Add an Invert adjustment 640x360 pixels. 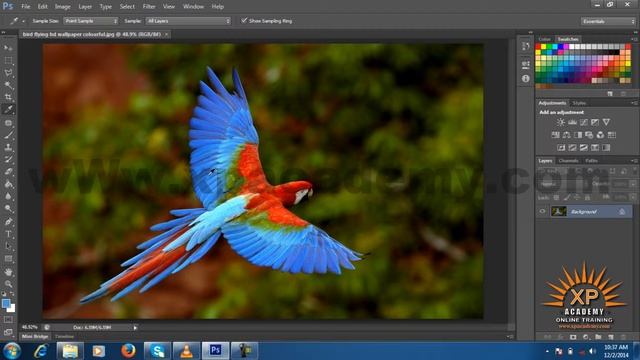tap(561, 147)
